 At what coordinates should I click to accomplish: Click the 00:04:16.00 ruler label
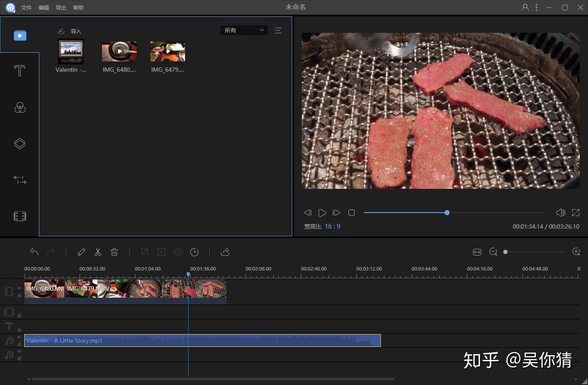pos(480,269)
